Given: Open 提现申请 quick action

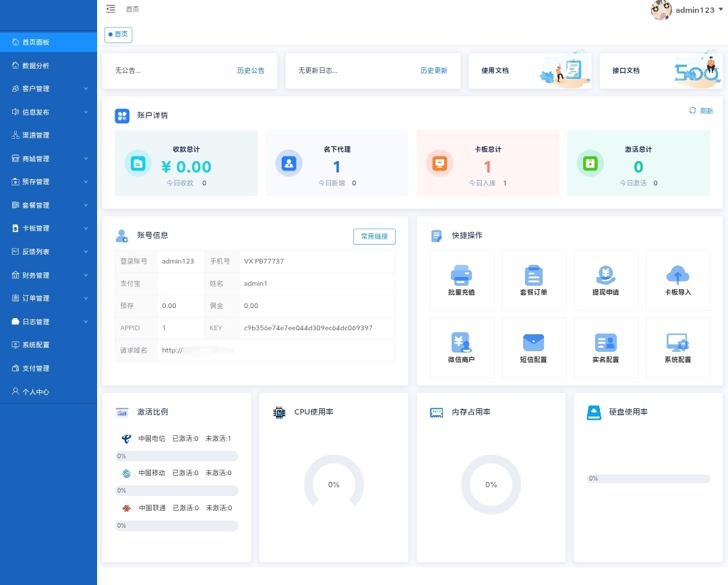Looking at the screenshot, I should tap(605, 280).
